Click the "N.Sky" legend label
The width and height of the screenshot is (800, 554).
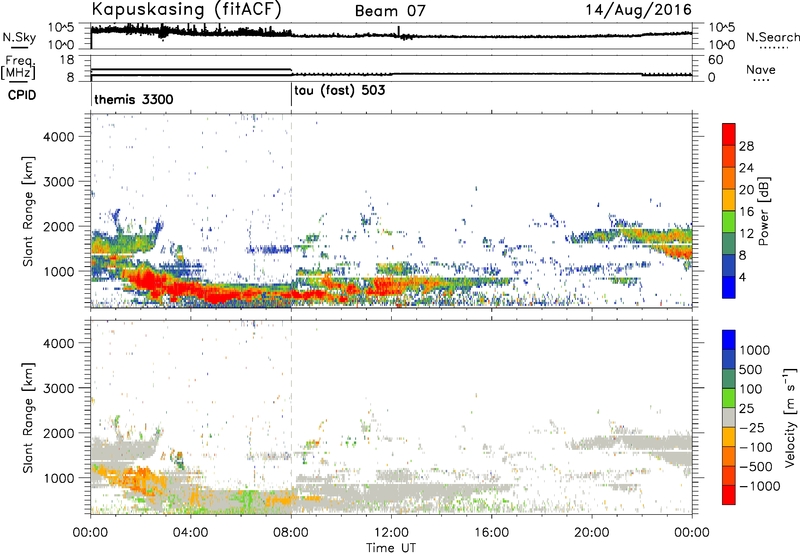pyautogui.click(x=19, y=37)
